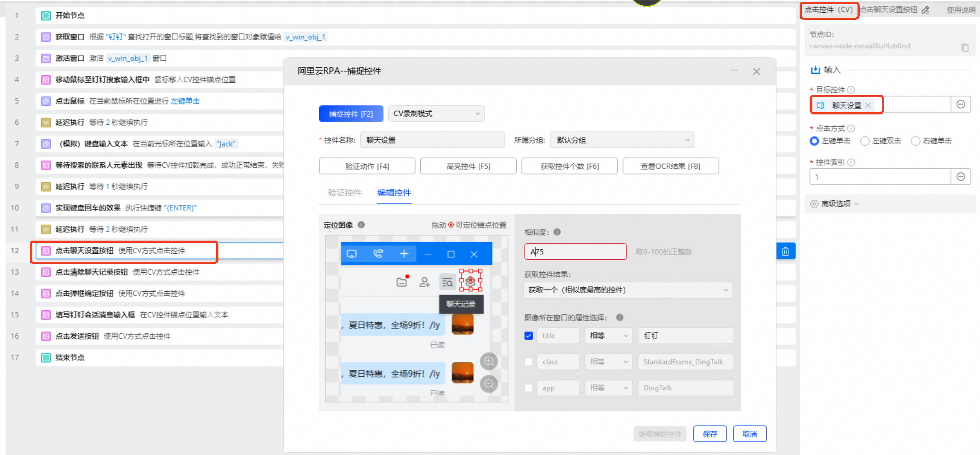
Task: Select the 延迟执行 等待 1 秒继续执行 step
Action: (159, 186)
